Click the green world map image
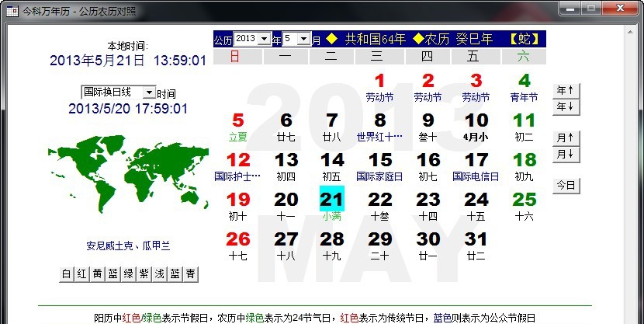The image size is (644, 324). tap(128, 173)
